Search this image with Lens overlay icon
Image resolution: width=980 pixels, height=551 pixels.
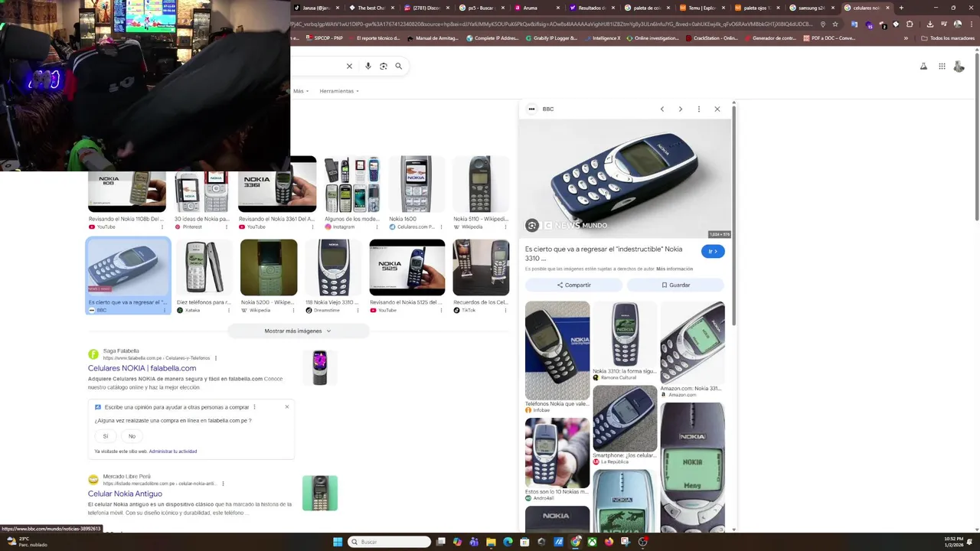click(x=532, y=225)
